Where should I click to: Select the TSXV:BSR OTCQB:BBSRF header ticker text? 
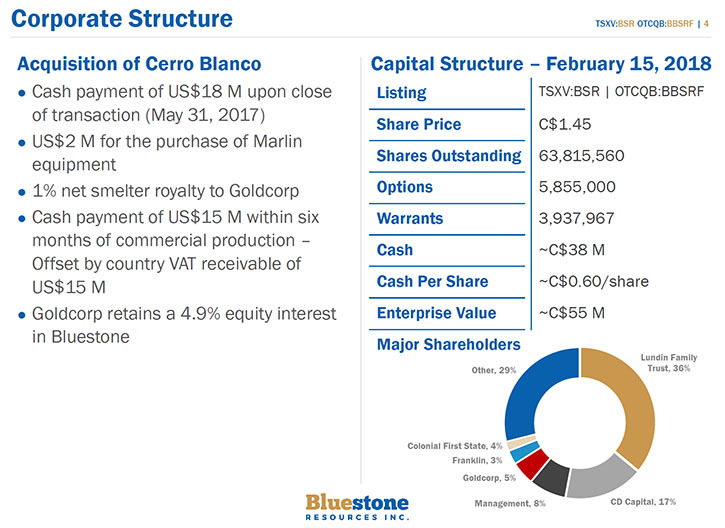pyautogui.click(x=644, y=24)
